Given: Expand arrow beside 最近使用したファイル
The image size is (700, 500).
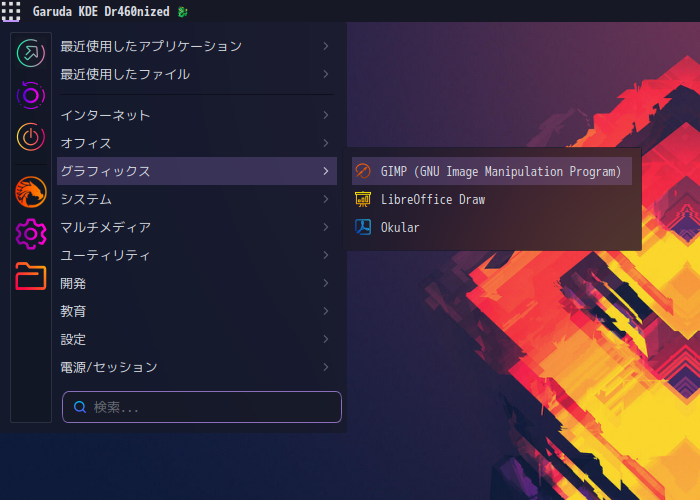Looking at the screenshot, I should (326, 74).
